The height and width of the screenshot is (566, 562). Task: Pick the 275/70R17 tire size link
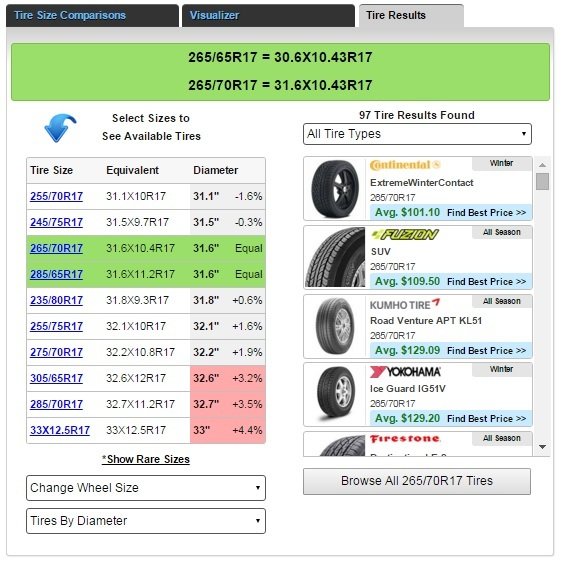[x=57, y=352]
